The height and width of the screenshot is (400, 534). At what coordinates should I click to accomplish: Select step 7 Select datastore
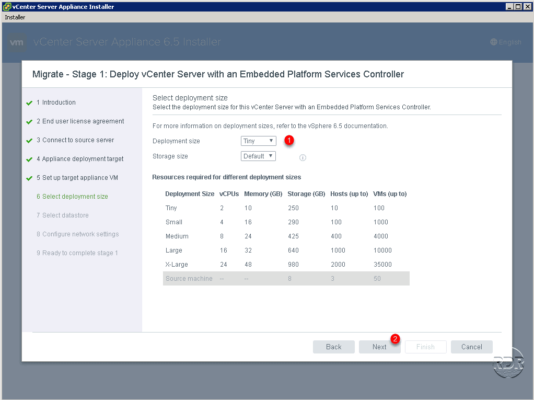tap(63, 215)
